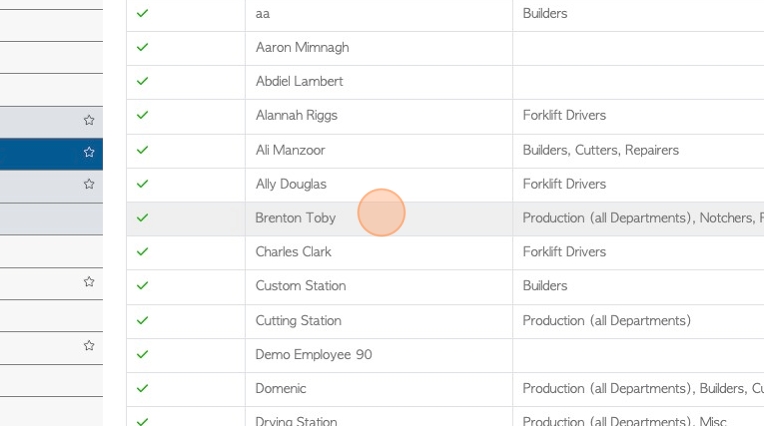Open the Custom Station entry

301,286
